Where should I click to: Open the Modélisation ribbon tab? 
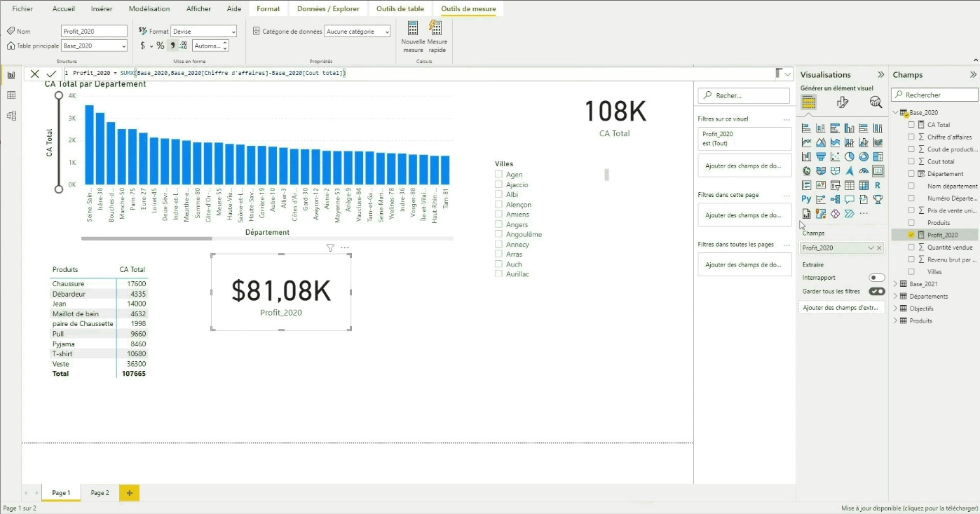tap(149, 9)
